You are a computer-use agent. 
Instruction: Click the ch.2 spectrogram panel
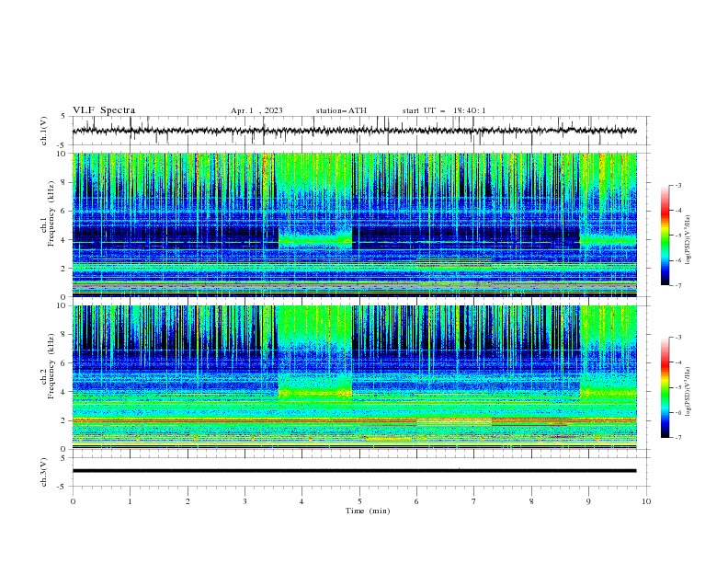(354, 377)
